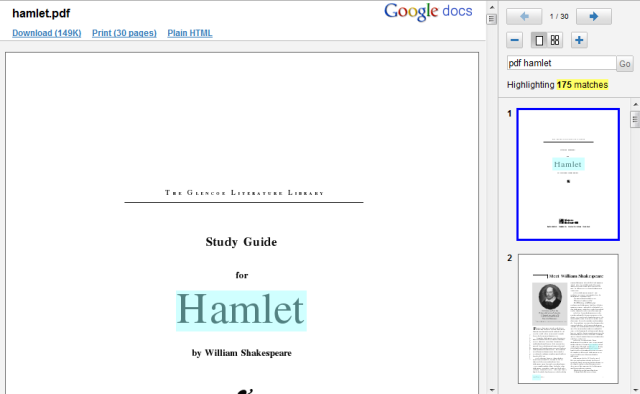The height and width of the screenshot is (394, 640).
Task: Switch to single page view
Action: (x=539, y=40)
